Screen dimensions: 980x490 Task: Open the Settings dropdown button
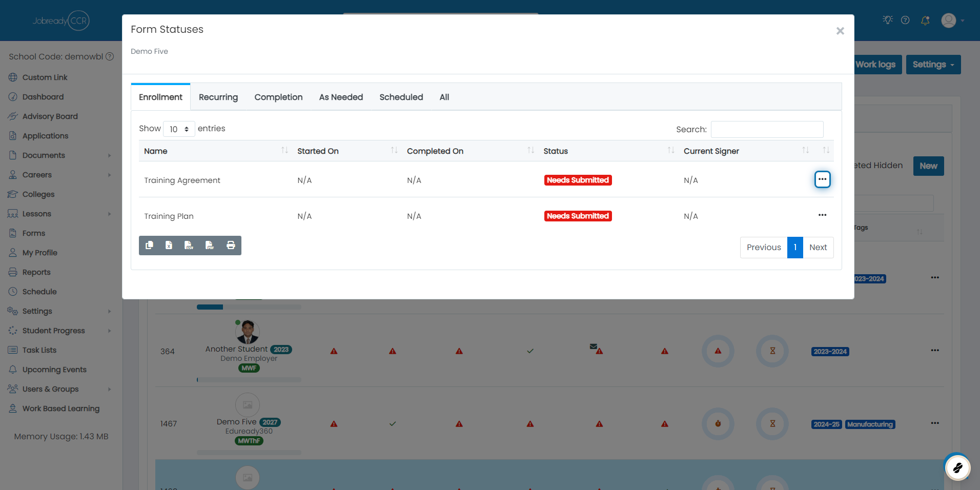coord(933,65)
